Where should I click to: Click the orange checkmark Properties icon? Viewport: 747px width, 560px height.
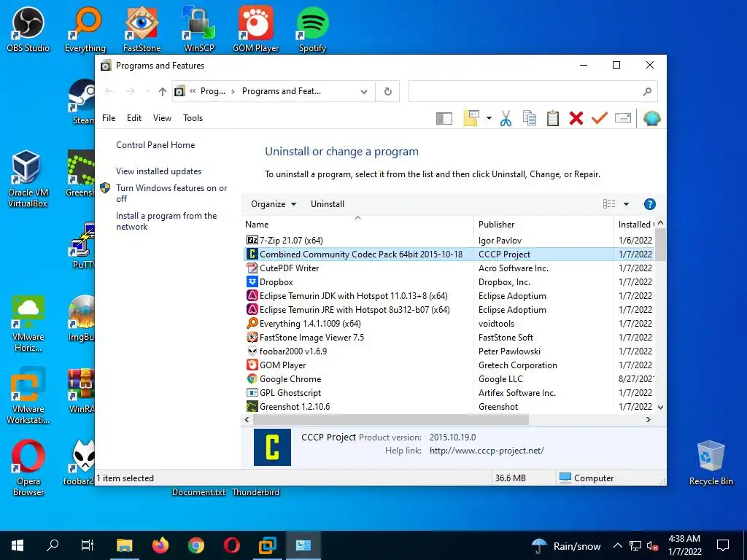coord(600,117)
